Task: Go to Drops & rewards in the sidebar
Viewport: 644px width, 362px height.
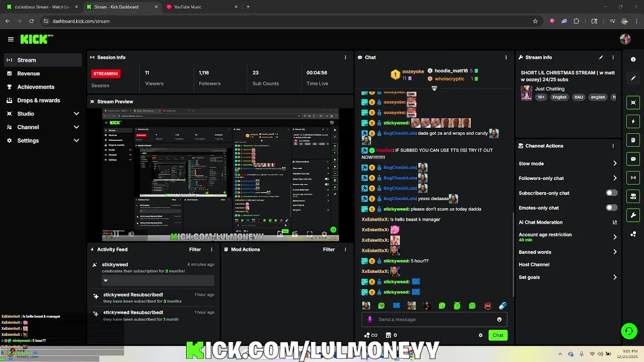Action: click(42, 100)
